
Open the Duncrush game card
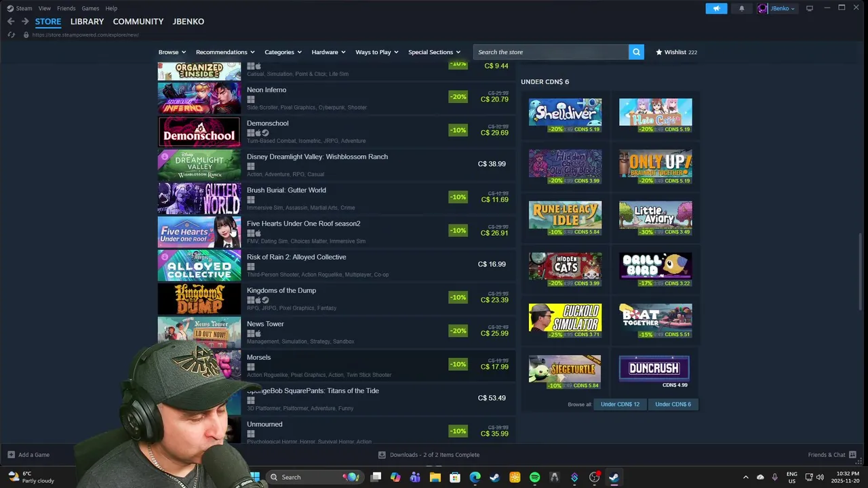[654, 372]
